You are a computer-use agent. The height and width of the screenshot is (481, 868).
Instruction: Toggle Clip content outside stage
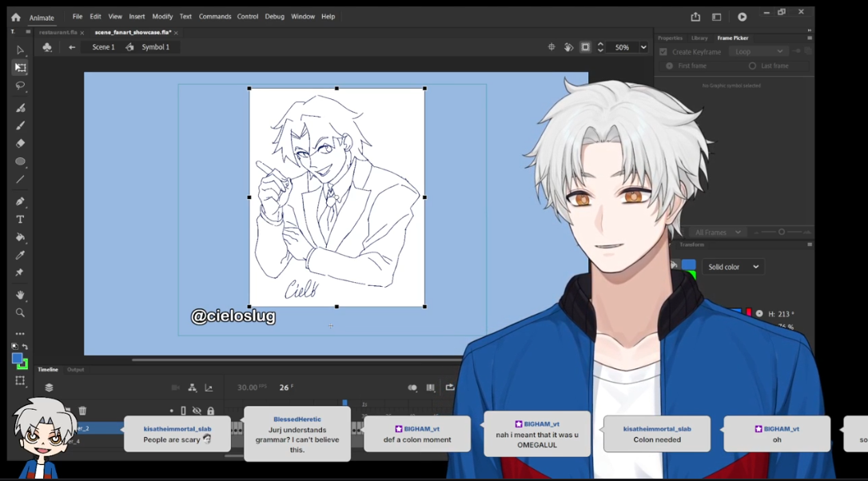coord(585,47)
